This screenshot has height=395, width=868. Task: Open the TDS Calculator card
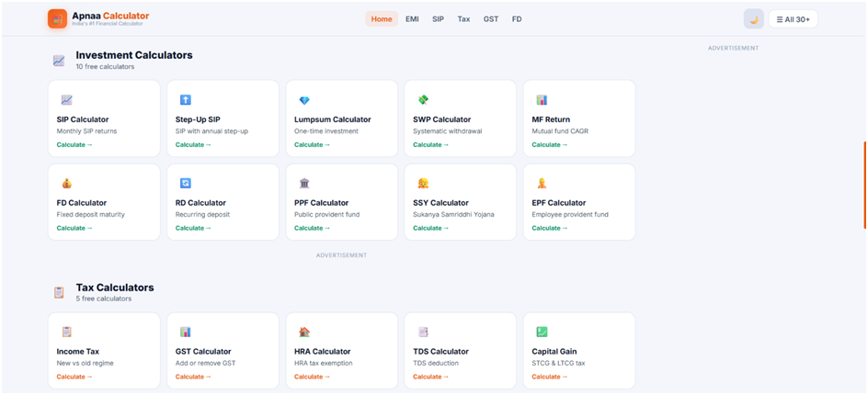click(x=460, y=351)
